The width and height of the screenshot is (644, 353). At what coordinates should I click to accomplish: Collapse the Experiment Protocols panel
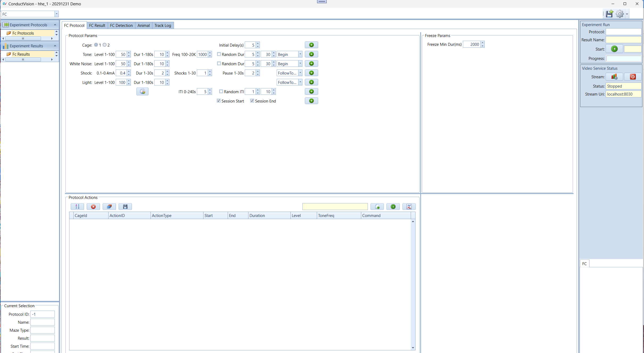[x=55, y=25]
